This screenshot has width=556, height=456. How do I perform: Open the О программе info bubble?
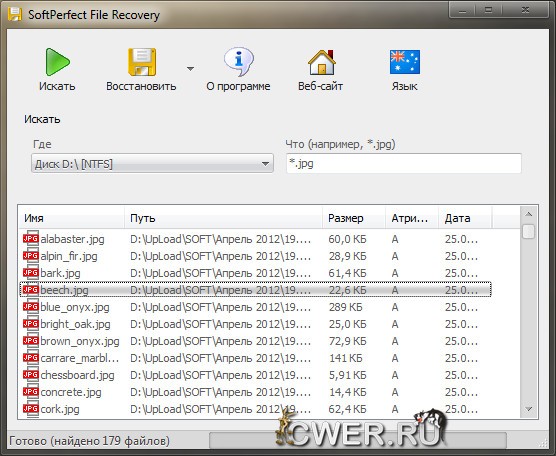(239, 62)
